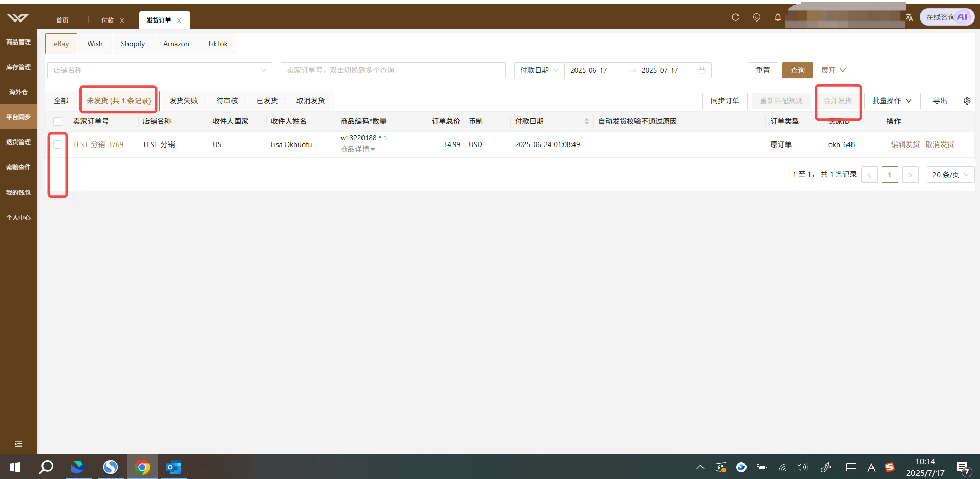The height and width of the screenshot is (479, 980).
Task: Open the 20 条/页 page size dropdown
Action: pos(950,175)
